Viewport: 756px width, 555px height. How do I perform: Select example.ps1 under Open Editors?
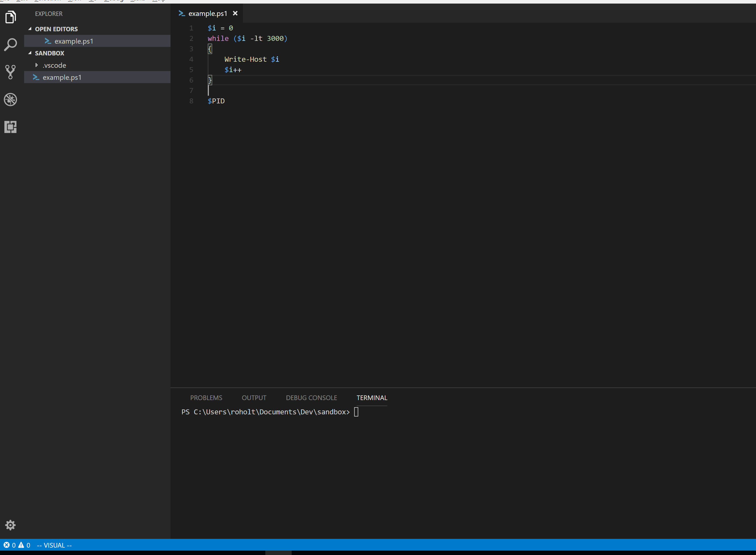pyautogui.click(x=73, y=41)
